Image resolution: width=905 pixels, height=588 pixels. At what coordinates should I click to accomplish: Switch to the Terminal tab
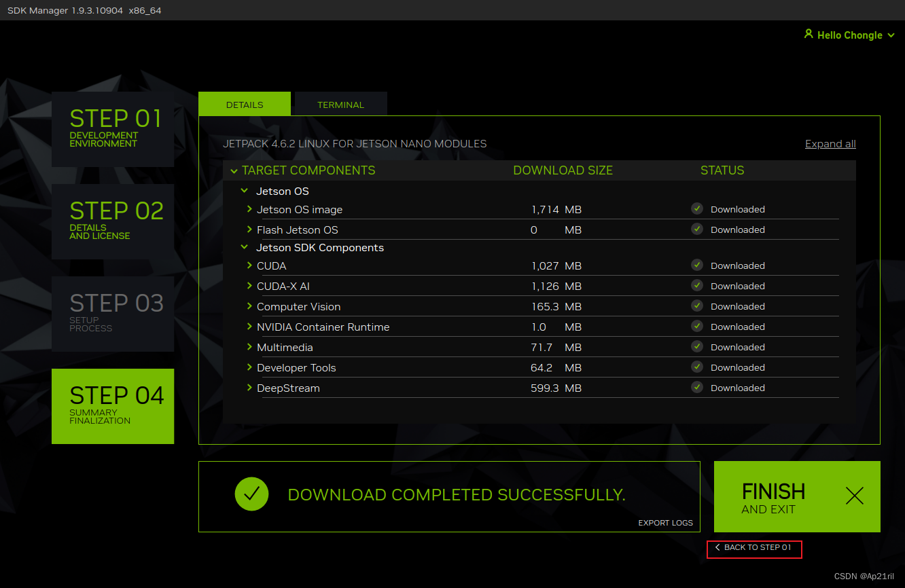point(340,104)
